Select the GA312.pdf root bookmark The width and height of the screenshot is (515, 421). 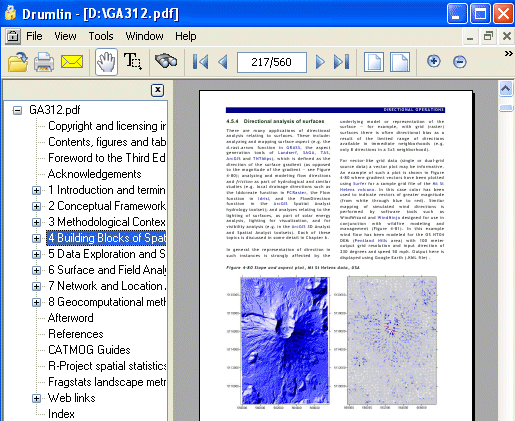point(55,110)
